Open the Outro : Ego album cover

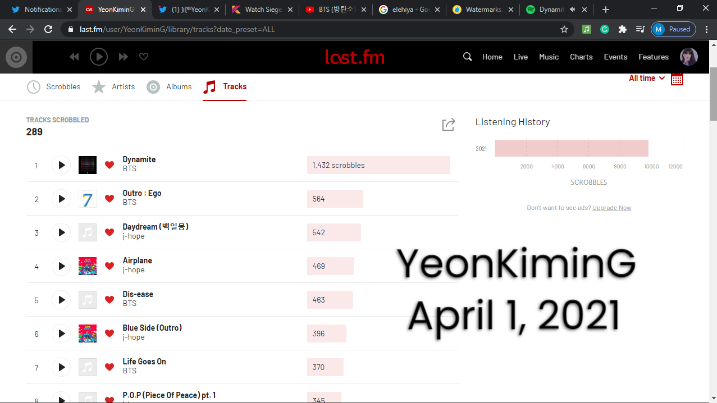87,199
